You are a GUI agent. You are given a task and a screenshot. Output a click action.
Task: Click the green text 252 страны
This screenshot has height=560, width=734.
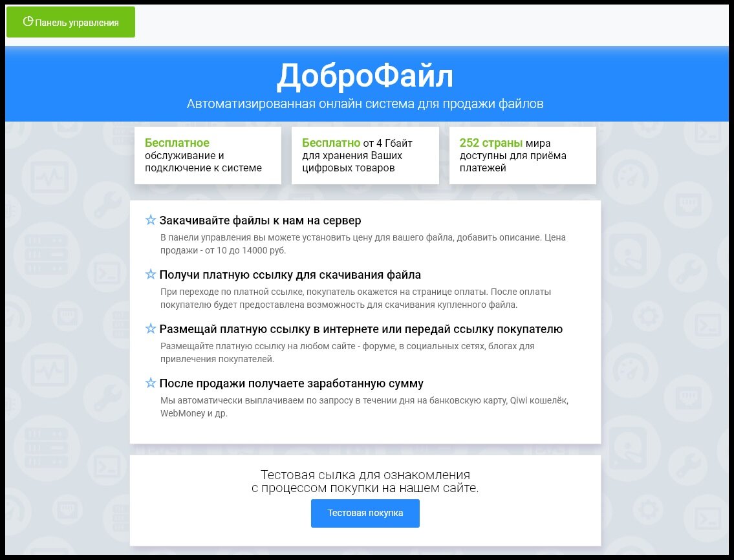[x=491, y=143]
